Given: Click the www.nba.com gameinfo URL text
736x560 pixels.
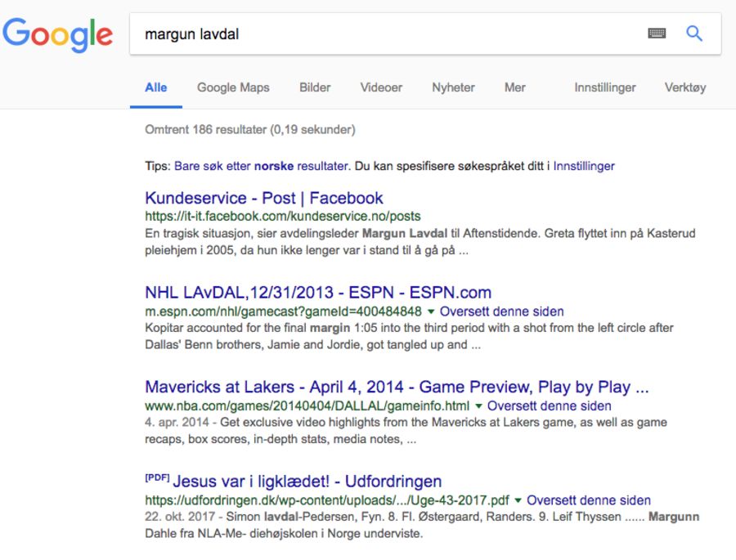Looking at the screenshot, I should (x=307, y=406).
